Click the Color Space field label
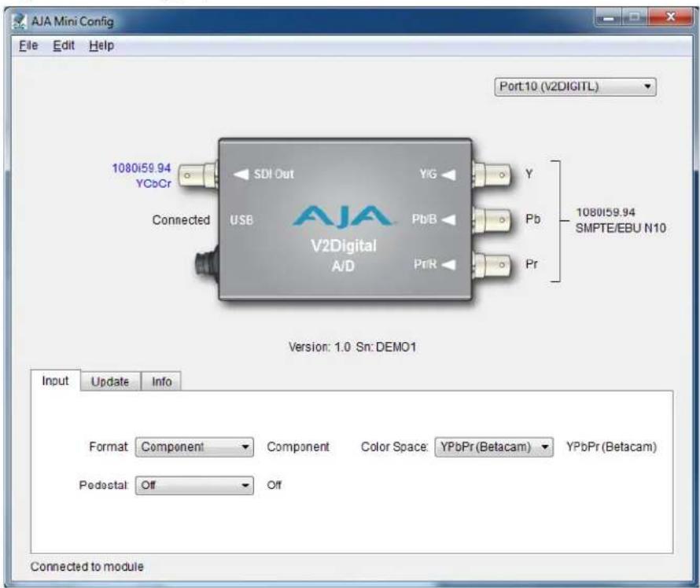This screenshot has height=588, width=700. (x=394, y=447)
